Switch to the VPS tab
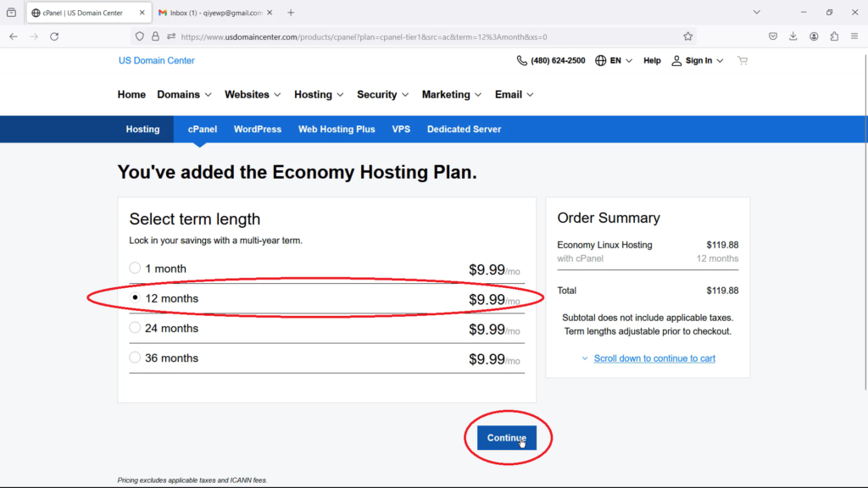The height and width of the screenshot is (488, 868). pyautogui.click(x=401, y=129)
